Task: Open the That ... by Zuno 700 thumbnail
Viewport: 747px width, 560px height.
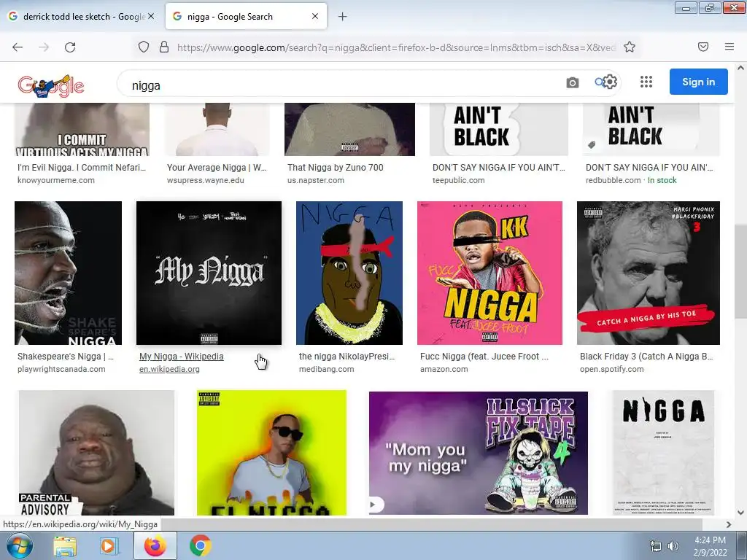Action: pos(349,130)
